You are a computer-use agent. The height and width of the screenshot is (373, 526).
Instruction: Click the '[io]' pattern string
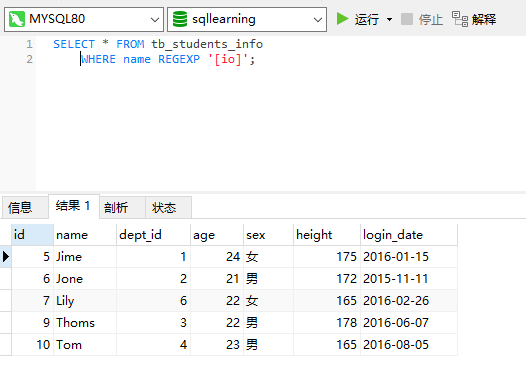click(x=228, y=59)
